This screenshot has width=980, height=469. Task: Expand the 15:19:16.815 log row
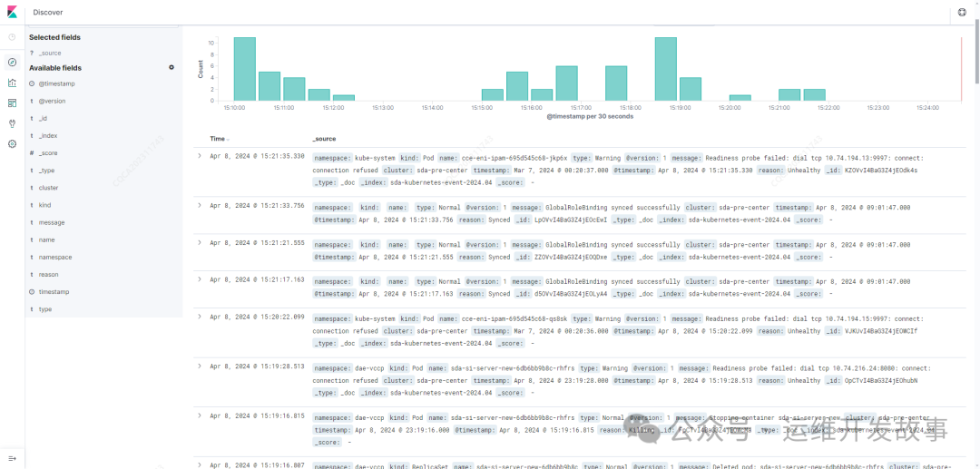pos(200,415)
